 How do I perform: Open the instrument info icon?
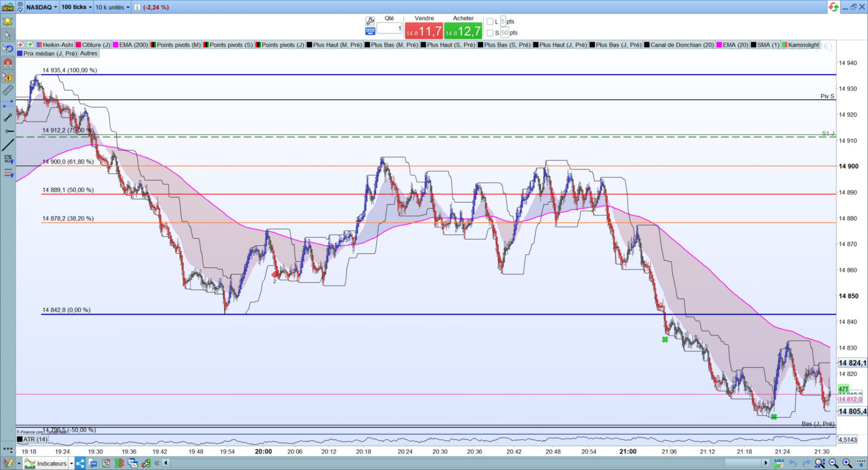click(x=137, y=7)
